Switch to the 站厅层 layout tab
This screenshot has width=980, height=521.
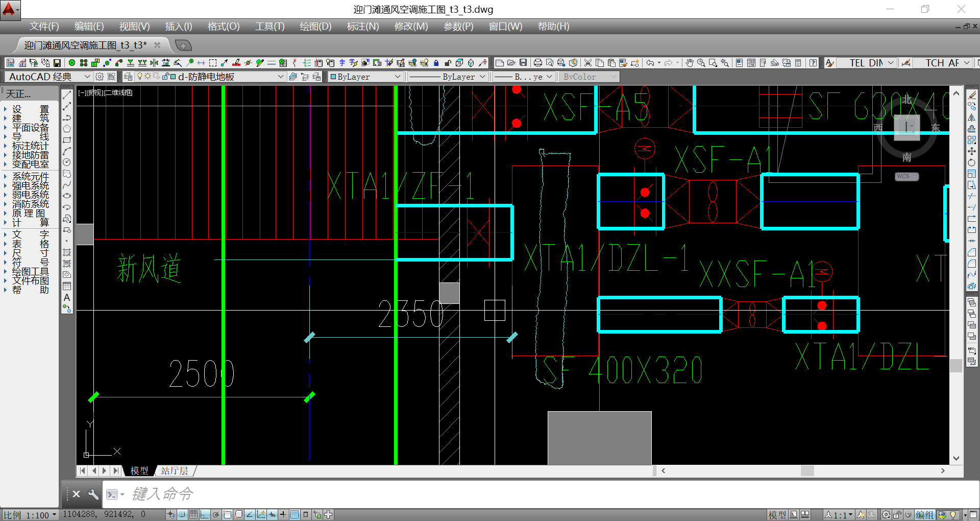(x=175, y=470)
